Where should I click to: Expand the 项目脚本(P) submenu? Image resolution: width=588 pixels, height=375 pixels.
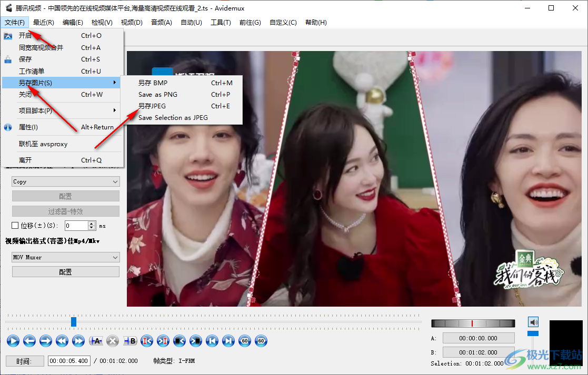click(62, 110)
